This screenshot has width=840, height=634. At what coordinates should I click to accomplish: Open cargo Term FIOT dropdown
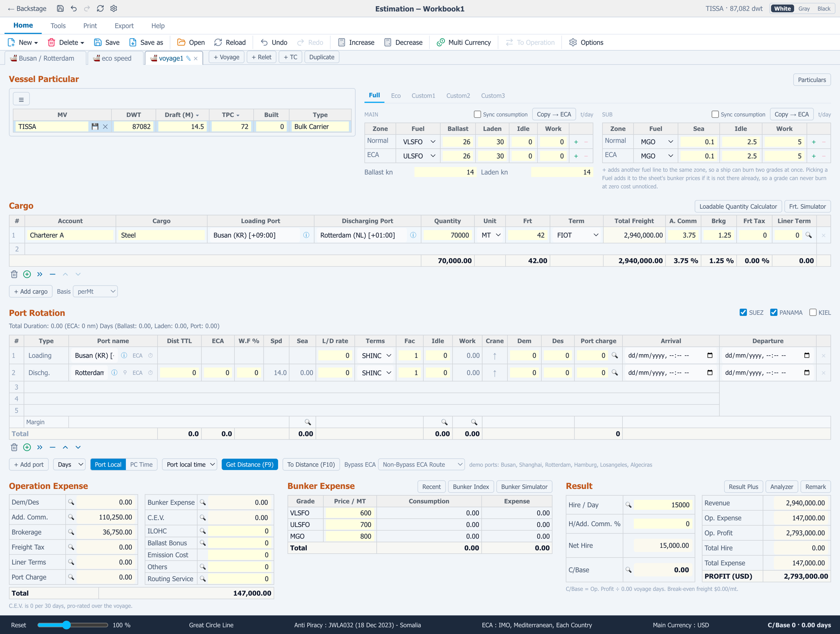[577, 235]
